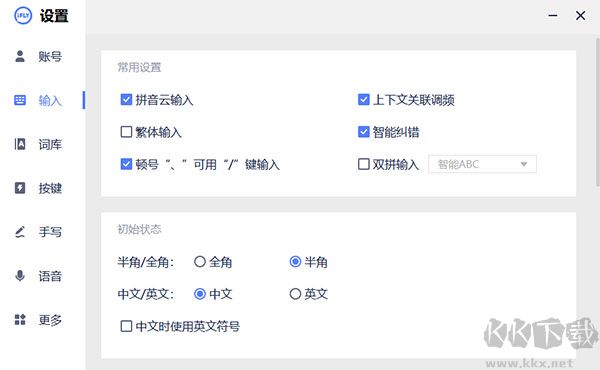Toggle 智能纠错 checkbox
The width and height of the screenshot is (600, 370).
[364, 132]
